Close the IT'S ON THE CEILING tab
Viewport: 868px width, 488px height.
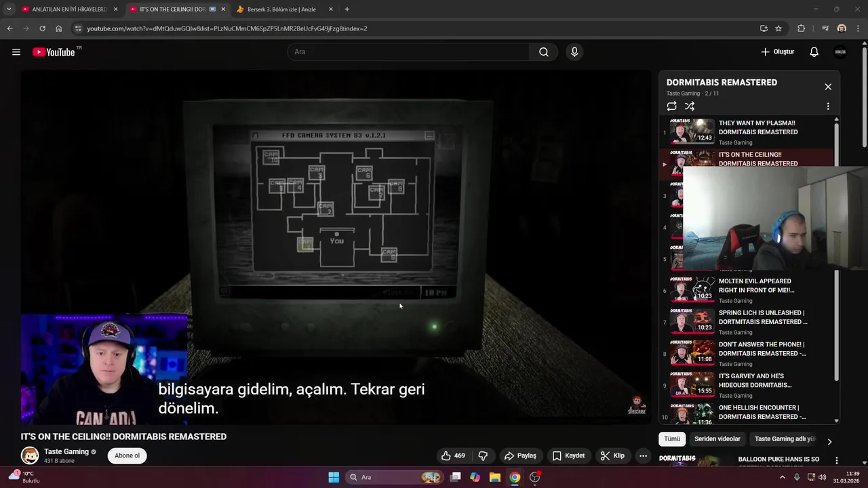coord(223,9)
